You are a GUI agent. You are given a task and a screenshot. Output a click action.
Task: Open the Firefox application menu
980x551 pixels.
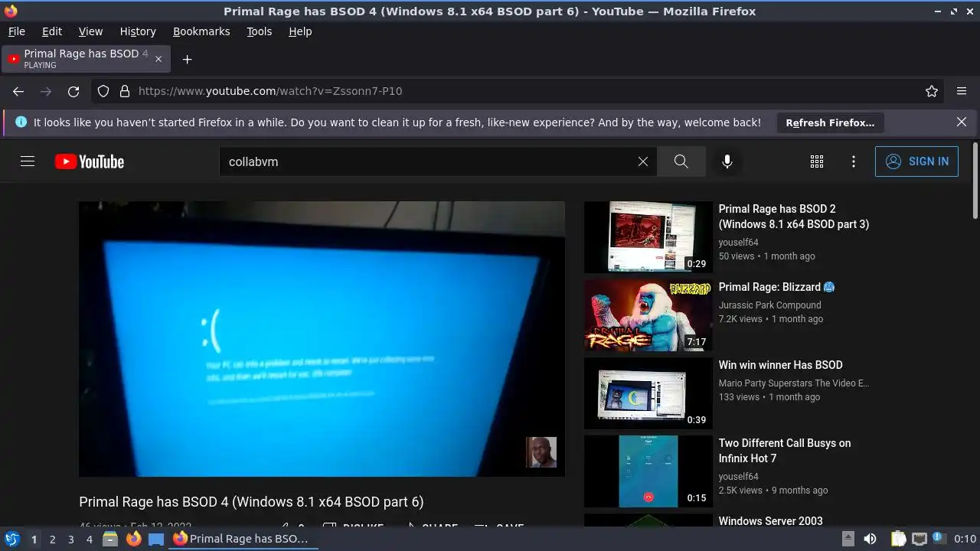tap(962, 91)
